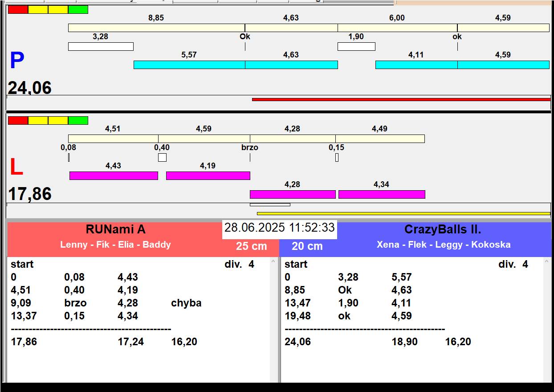
Task: Click the date and time stamp
Action: click(x=279, y=228)
